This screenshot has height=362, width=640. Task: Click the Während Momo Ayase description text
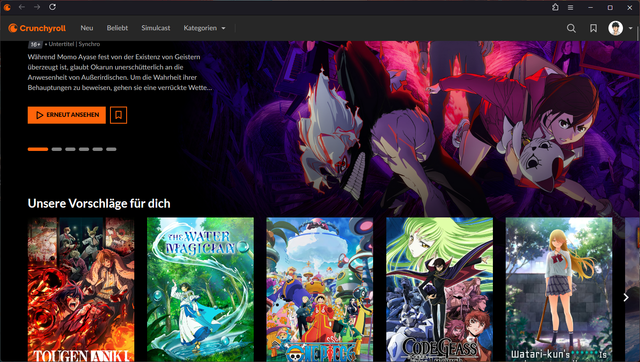point(120,72)
